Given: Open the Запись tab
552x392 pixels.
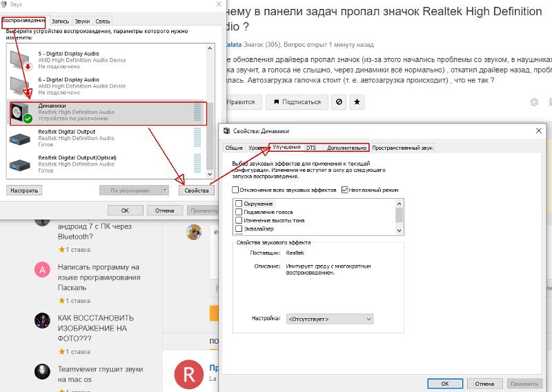Looking at the screenshot, I should [60, 21].
